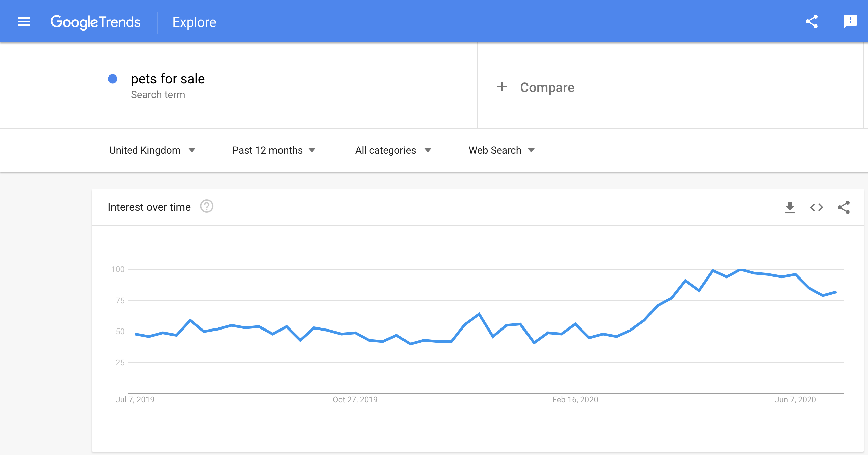Open the Interest over time help tooltip
Screen dimensions: 868x455
(206, 207)
